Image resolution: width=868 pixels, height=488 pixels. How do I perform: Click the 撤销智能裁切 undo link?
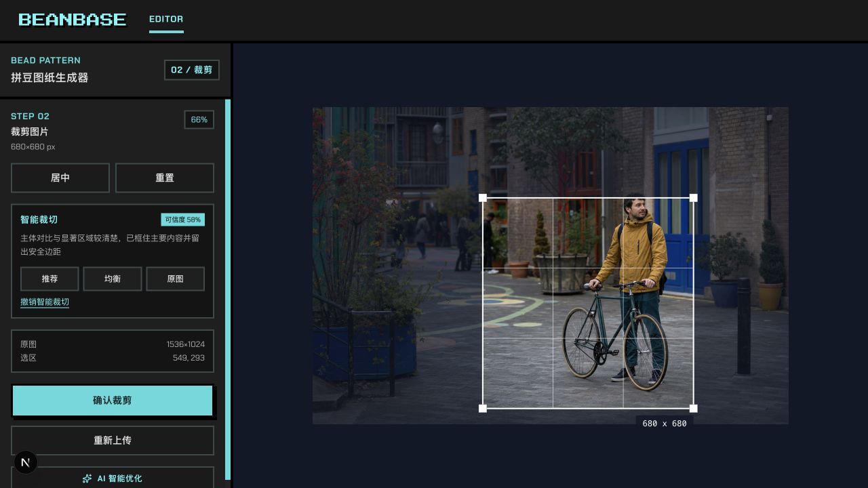(x=45, y=302)
